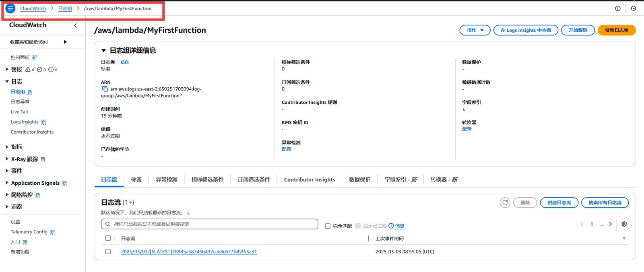Viewport: 644px width, 272px height.
Task: Expand 收藏夹和最近访问 menu
Action: tap(65, 42)
